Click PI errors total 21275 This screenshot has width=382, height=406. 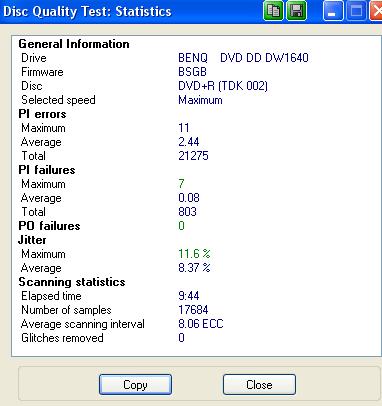(193, 156)
